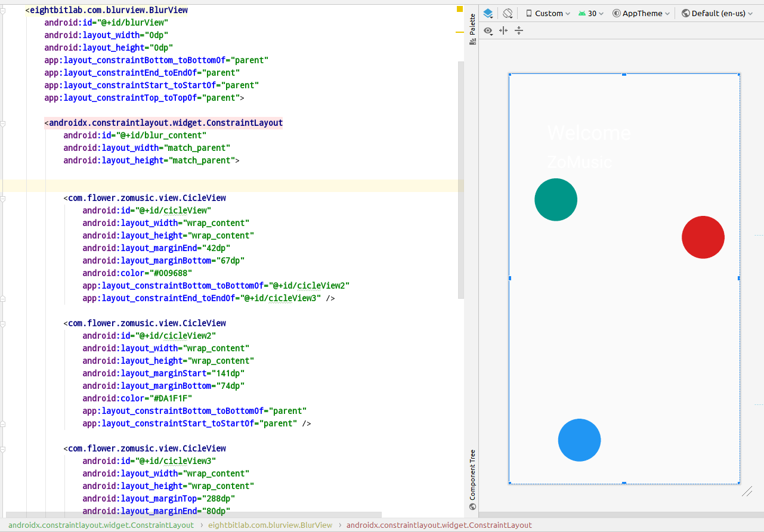The image size is (764, 532).
Task: Select the distribute icon in the design toolbar
Action: click(518, 30)
